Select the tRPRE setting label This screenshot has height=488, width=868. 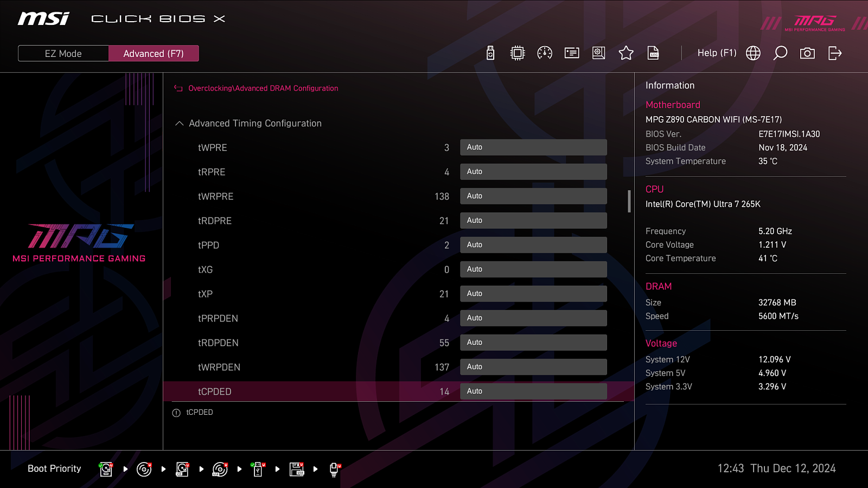tap(212, 172)
